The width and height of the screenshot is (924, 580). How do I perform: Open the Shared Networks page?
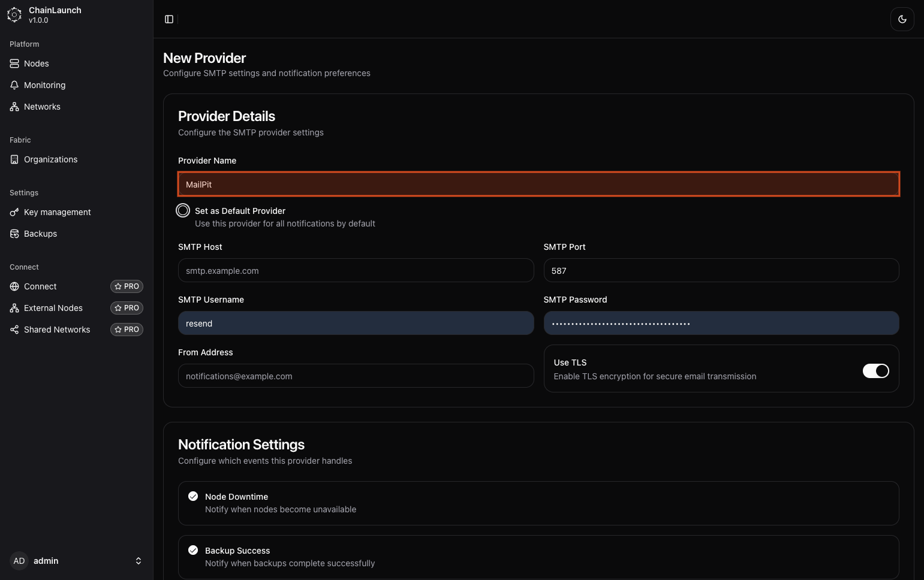(x=57, y=330)
